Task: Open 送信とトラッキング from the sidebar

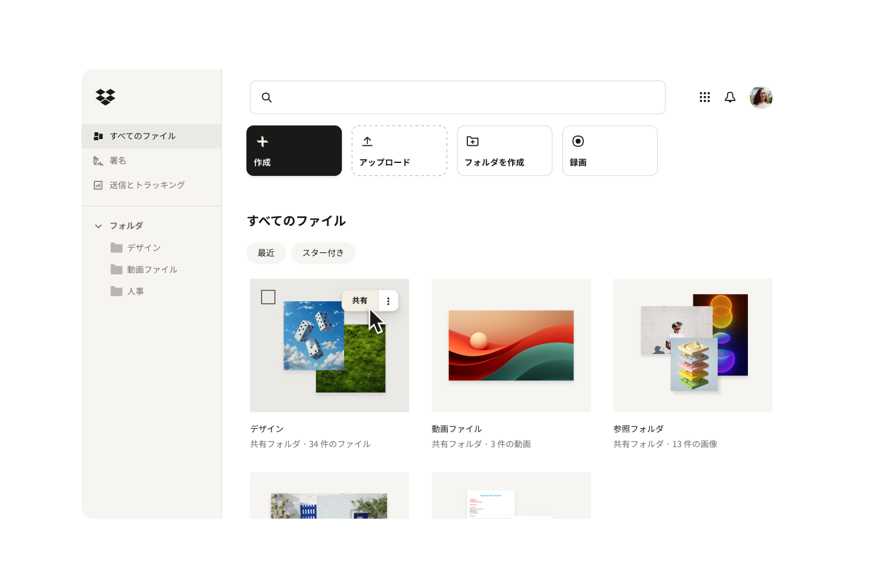Action: click(147, 185)
